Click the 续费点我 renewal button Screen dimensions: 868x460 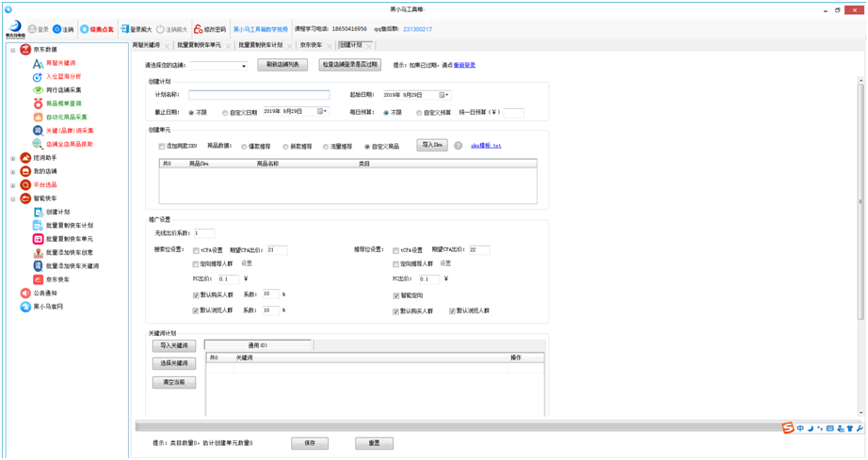(97, 29)
